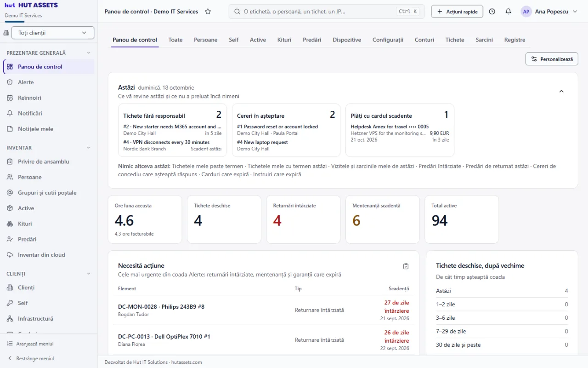Click the Notițele mele note icon
The height and width of the screenshot is (368, 588).
tap(10, 129)
